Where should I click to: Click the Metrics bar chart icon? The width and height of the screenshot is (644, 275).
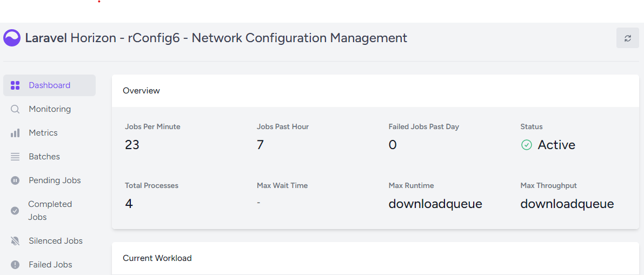pos(15,133)
